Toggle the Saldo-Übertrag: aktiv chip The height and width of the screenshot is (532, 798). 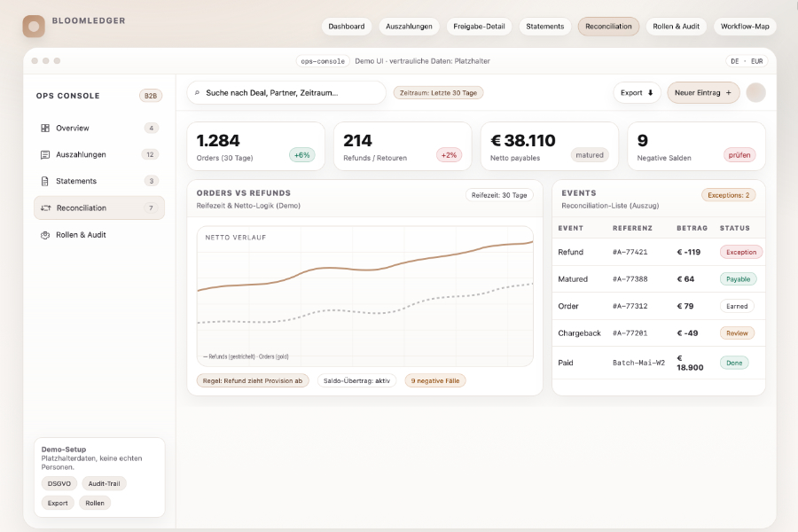point(357,380)
